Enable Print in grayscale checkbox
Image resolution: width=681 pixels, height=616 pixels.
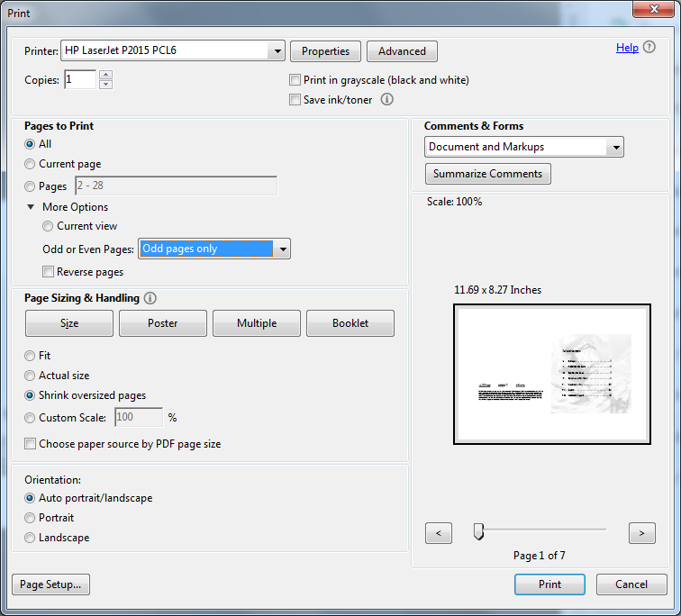(295, 80)
